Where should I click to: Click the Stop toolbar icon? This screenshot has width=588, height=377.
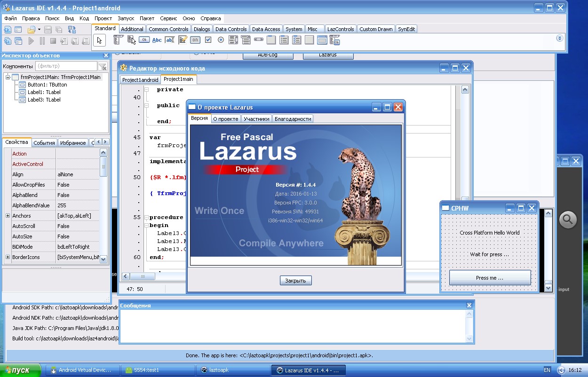click(53, 41)
